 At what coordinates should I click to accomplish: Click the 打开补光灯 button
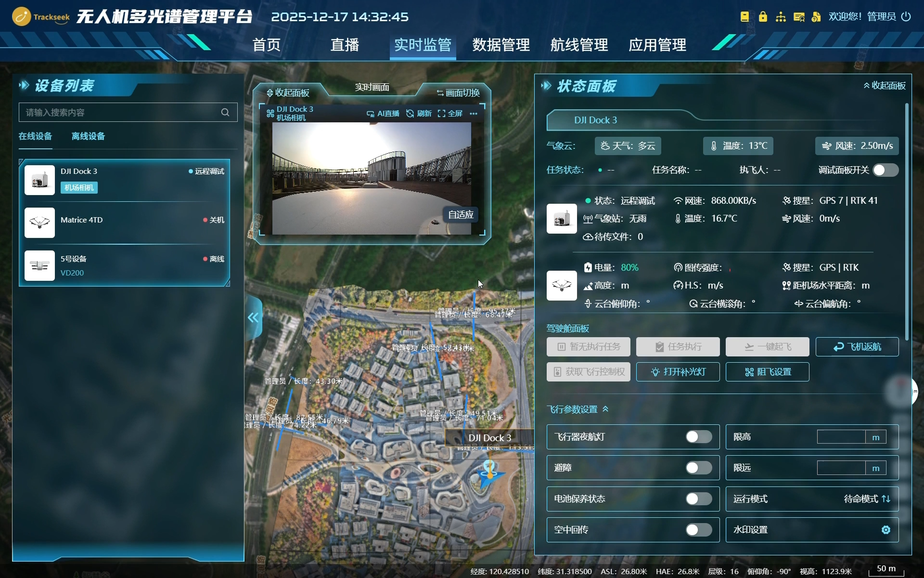pyautogui.click(x=678, y=372)
